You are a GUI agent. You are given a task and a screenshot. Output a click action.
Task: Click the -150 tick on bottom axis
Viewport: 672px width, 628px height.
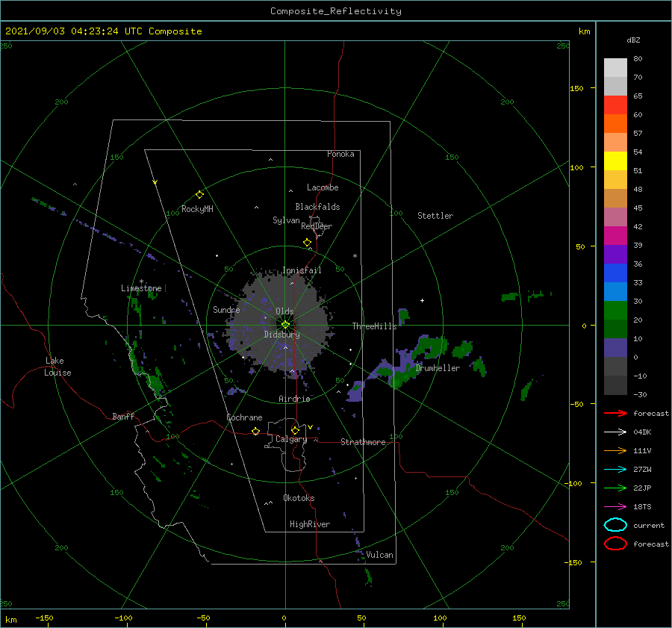(x=44, y=618)
